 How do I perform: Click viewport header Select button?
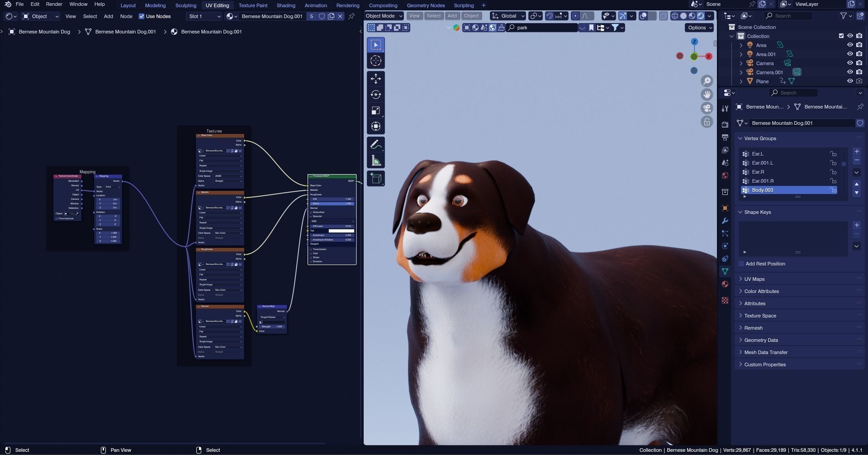(434, 16)
